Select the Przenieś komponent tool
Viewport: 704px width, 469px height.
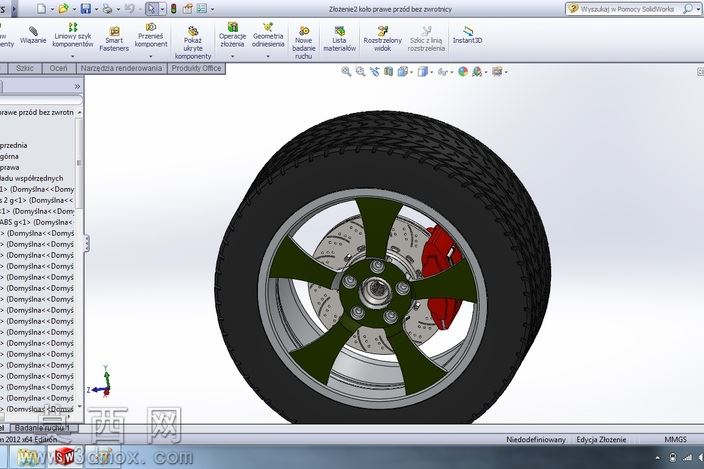click(151, 35)
